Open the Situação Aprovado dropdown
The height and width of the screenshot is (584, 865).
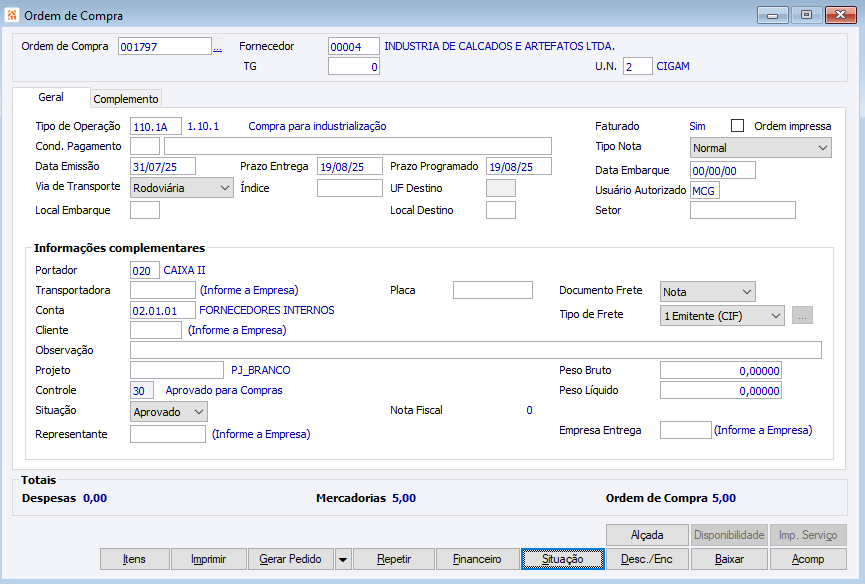pyautogui.click(x=169, y=411)
